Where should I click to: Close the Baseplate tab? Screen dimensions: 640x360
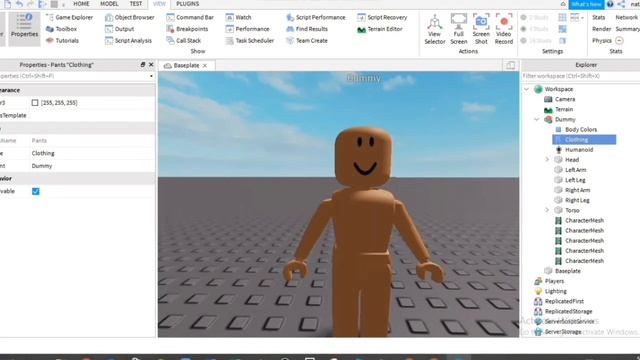click(205, 66)
